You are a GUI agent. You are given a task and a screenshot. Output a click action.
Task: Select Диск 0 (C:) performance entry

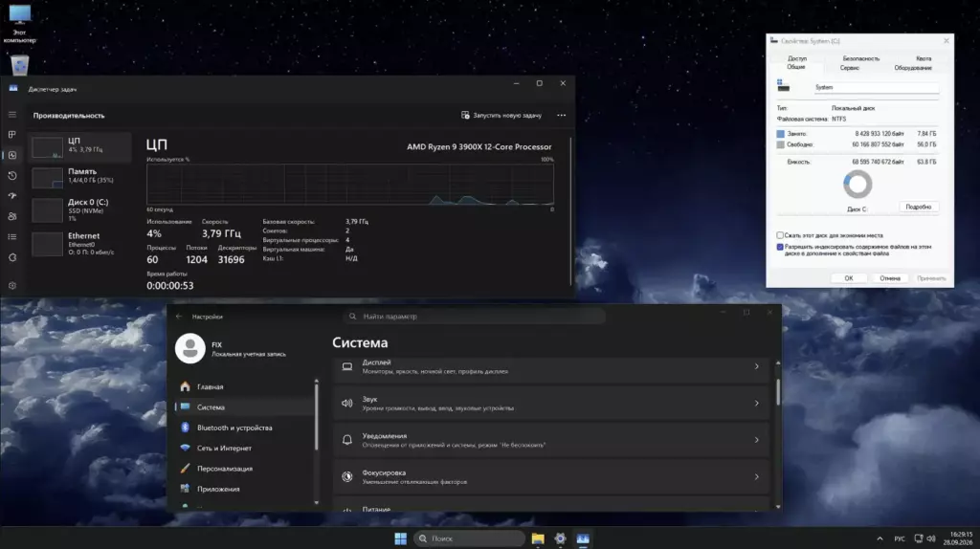80,209
